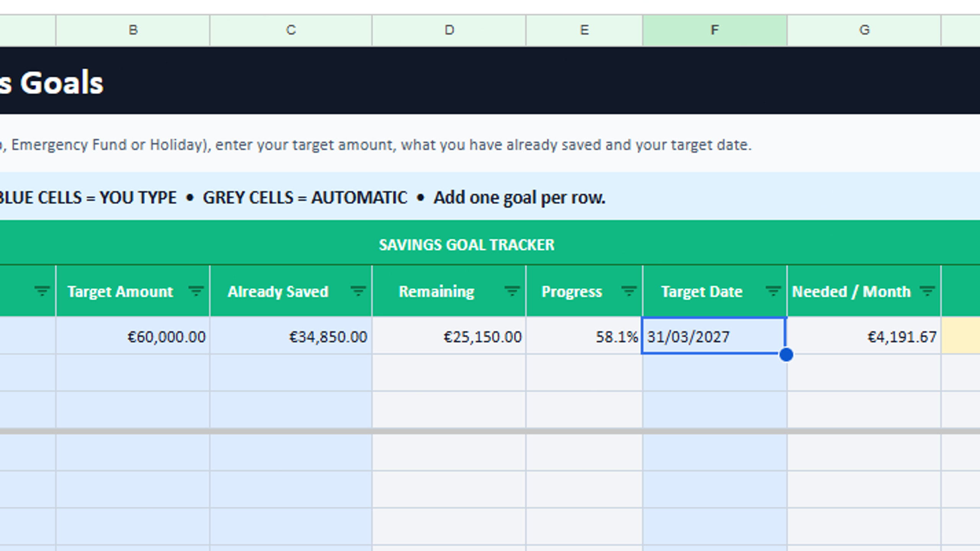Click the Needed / Month header text
This screenshot has height=551, width=980.
point(851,292)
